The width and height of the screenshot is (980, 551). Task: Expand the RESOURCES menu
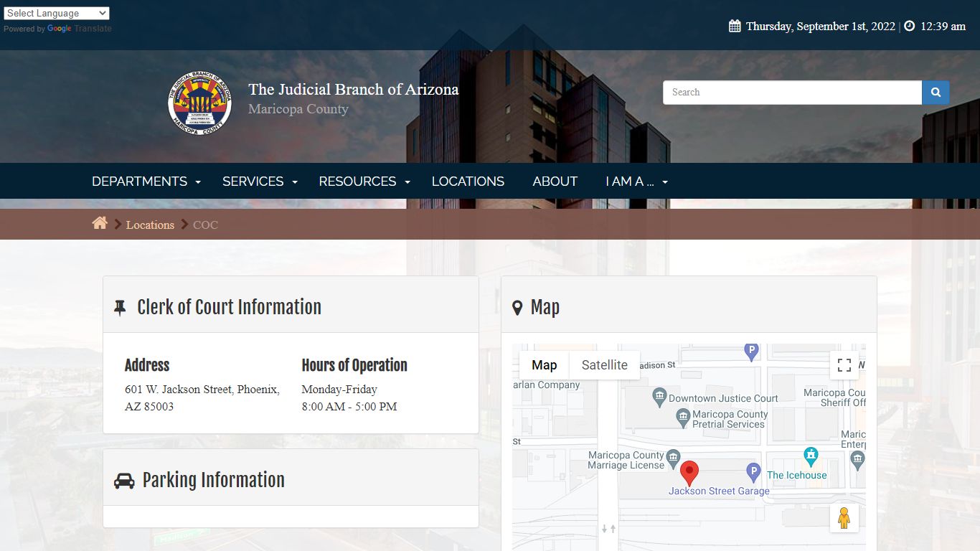(x=364, y=182)
